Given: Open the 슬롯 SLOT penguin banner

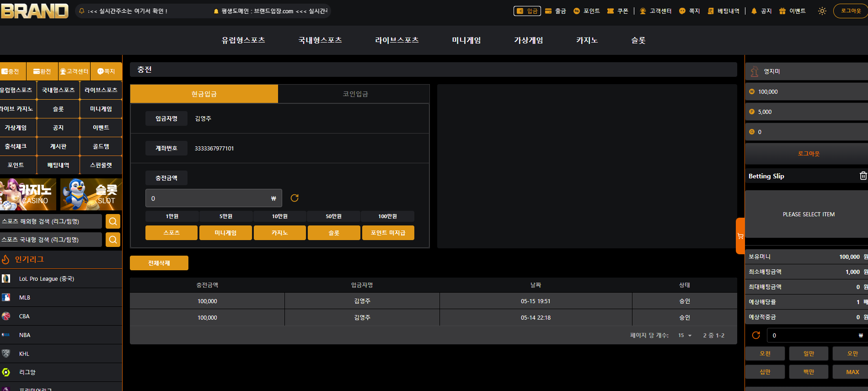Looking at the screenshot, I should click(91, 194).
